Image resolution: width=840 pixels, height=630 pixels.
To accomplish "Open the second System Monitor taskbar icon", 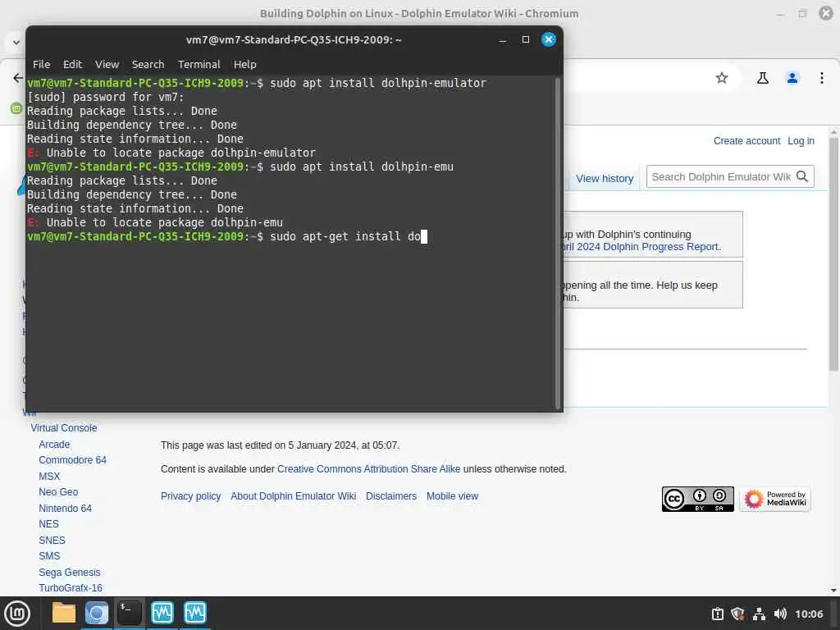I will (x=195, y=613).
